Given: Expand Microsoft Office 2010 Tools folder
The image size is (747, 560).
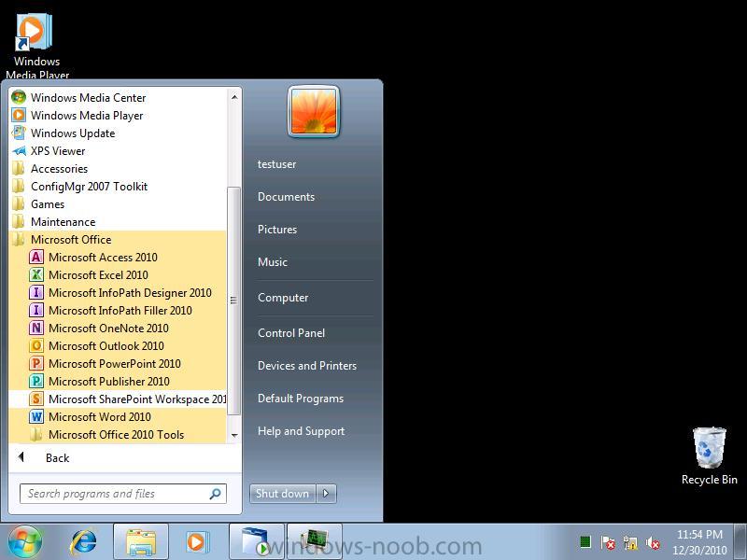Looking at the screenshot, I should [x=118, y=434].
